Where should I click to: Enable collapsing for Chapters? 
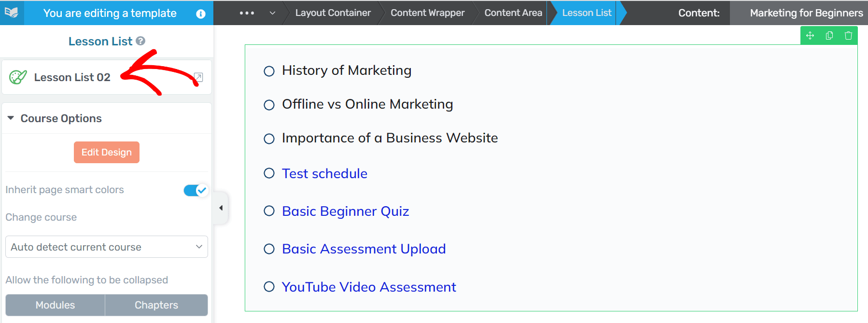(x=156, y=305)
